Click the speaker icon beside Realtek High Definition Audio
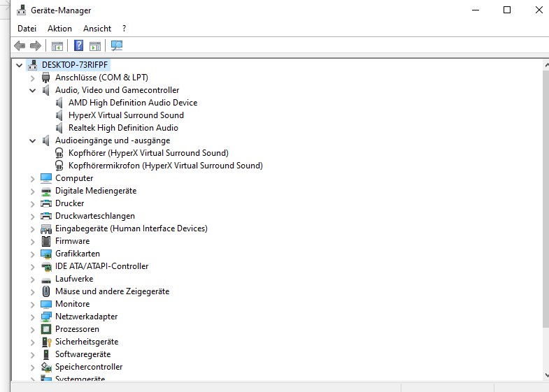 [59, 128]
